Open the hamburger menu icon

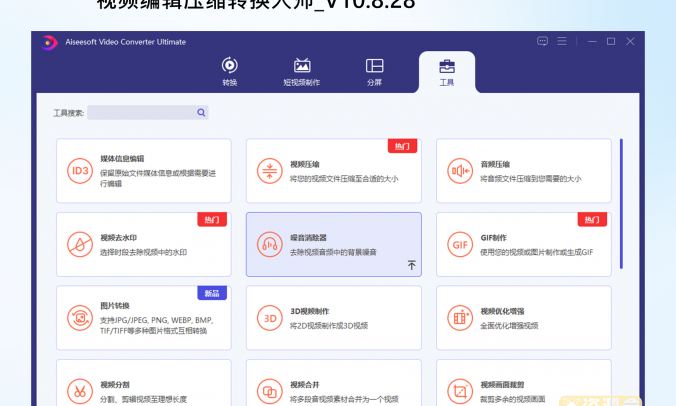(562, 41)
